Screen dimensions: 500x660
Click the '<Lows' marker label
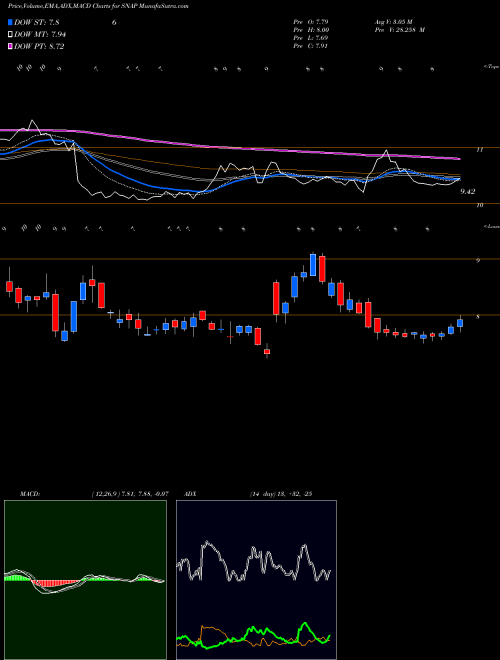coord(491,226)
